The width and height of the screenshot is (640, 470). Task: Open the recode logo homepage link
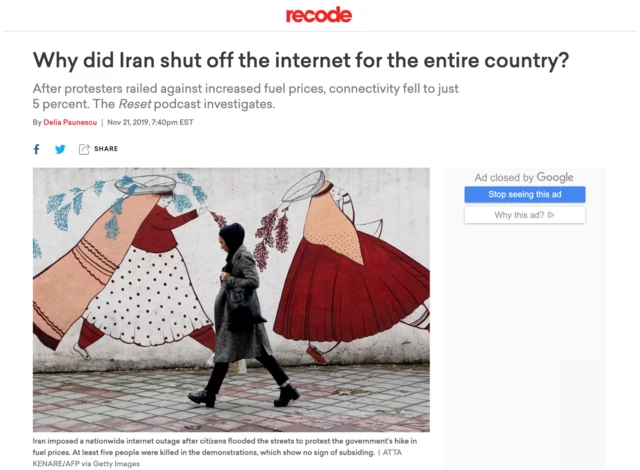pos(319,15)
